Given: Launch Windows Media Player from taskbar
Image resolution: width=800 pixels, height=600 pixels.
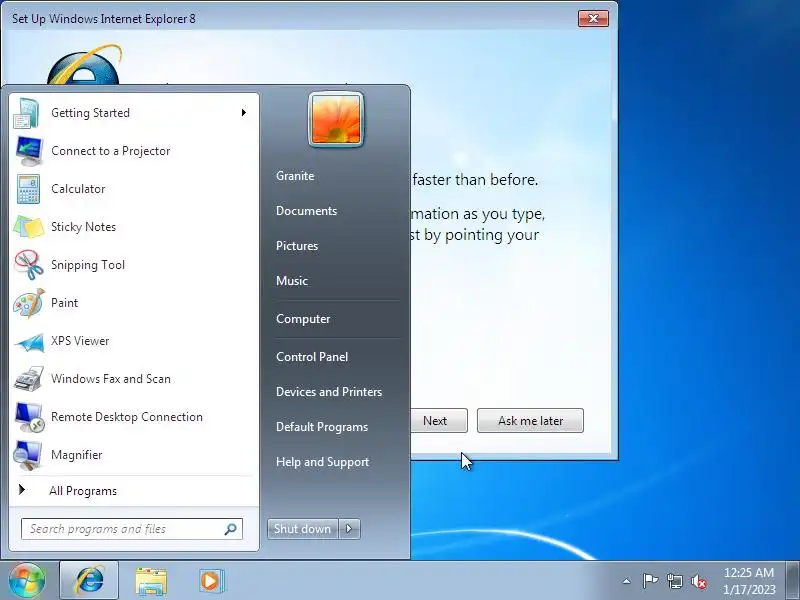Looking at the screenshot, I should click(x=211, y=581).
